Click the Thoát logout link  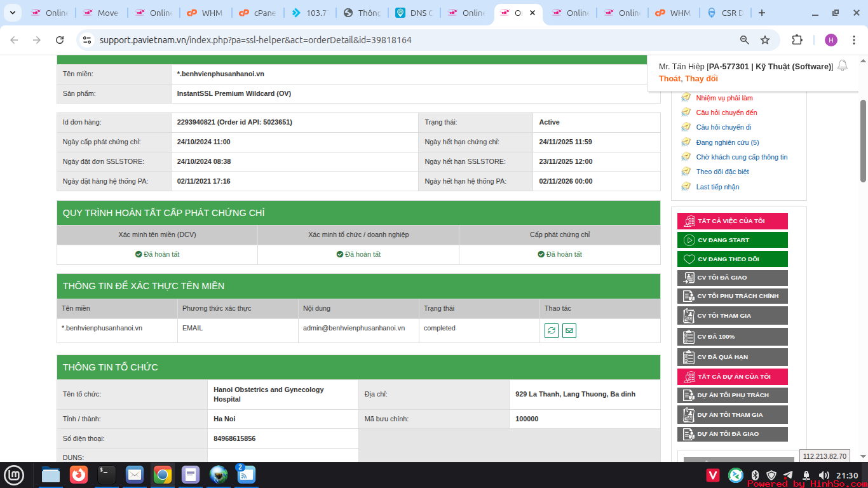[669, 79]
